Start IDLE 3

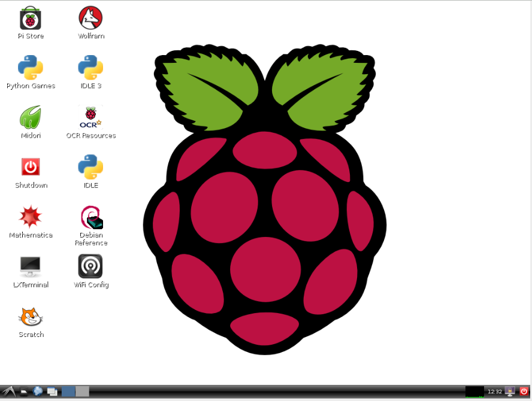point(90,68)
